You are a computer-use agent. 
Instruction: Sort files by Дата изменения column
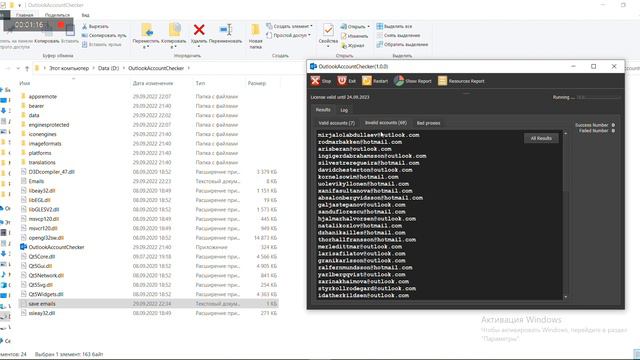coord(153,83)
